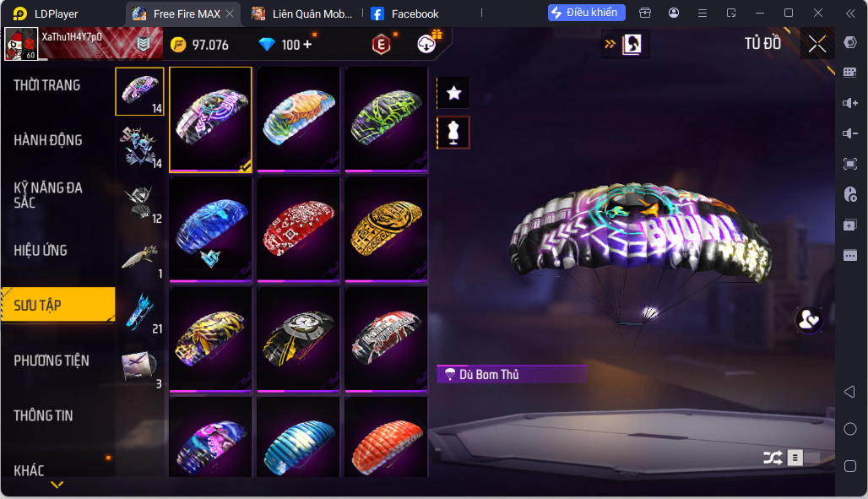Add diamonds with the plus button
This screenshot has height=499, width=868.
(307, 44)
